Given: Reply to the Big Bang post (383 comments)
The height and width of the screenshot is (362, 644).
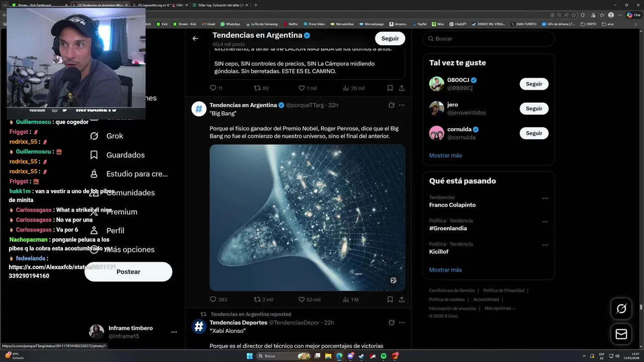Looking at the screenshot, I should (218, 299).
